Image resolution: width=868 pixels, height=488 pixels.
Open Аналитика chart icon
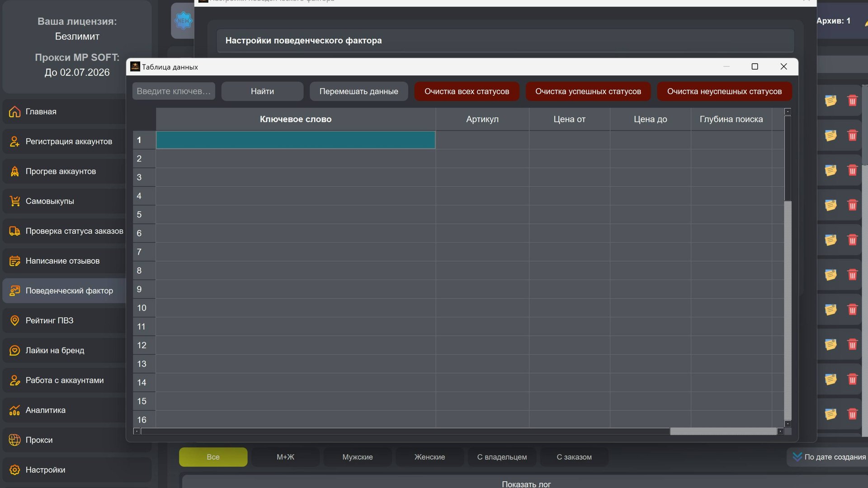pyautogui.click(x=14, y=410)
